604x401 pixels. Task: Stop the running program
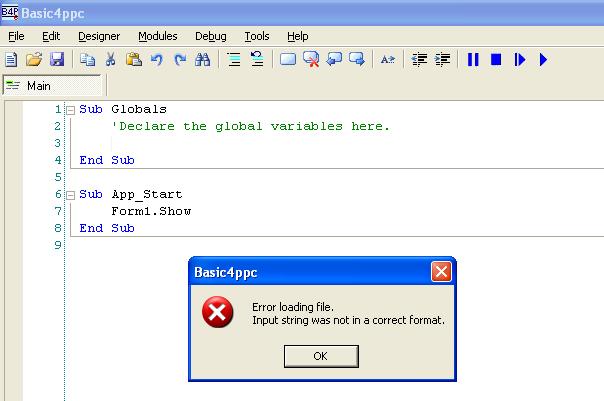[496, 60]
